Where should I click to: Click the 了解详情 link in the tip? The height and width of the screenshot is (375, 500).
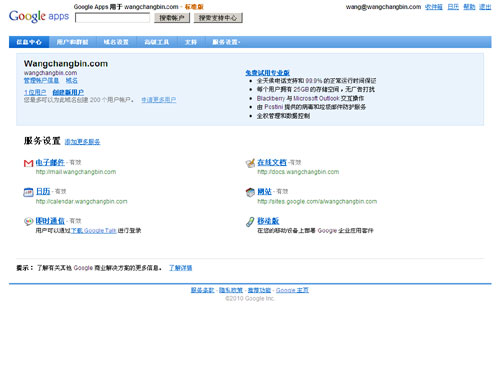180,268
